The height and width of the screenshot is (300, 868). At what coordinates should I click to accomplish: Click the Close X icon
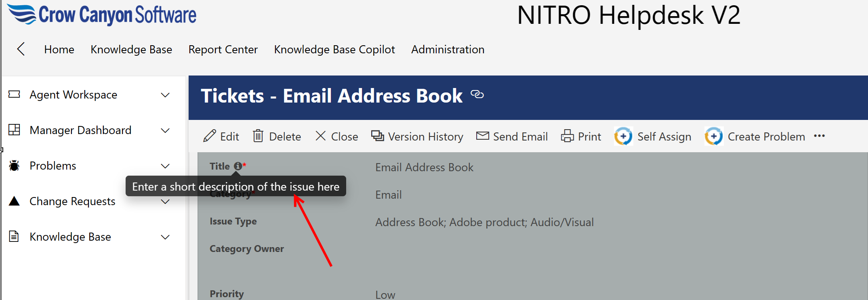[x=320, y=136]
